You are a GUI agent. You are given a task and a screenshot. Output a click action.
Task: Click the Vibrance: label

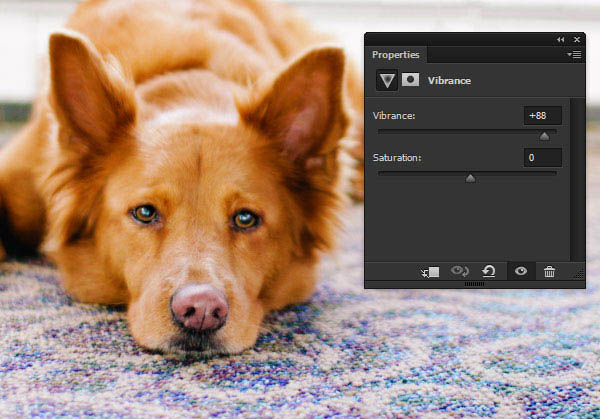(395, 117)
